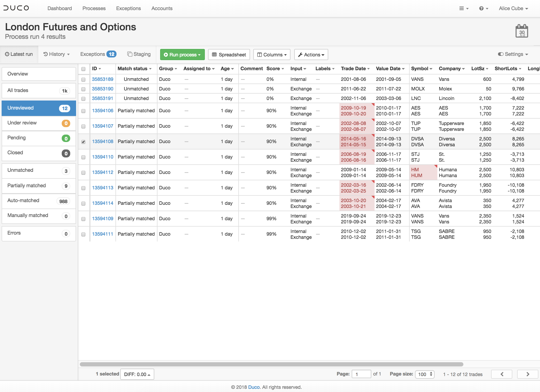Filter by Partially matched trades
Image resolution: width=540 pixels, height=392 pixels.
[39, 186]
